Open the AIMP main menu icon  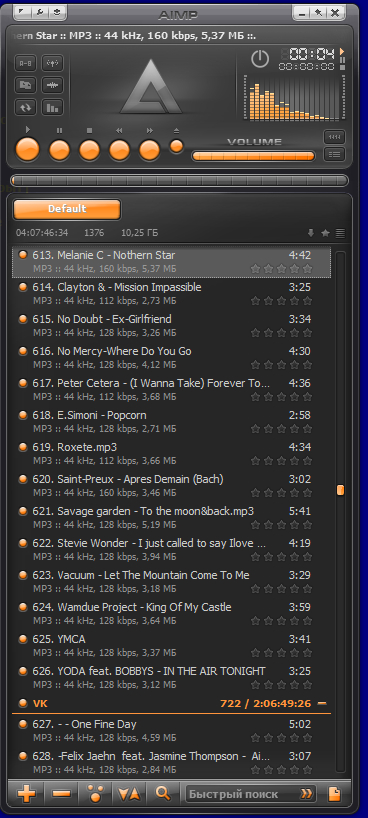pos(22,12)
